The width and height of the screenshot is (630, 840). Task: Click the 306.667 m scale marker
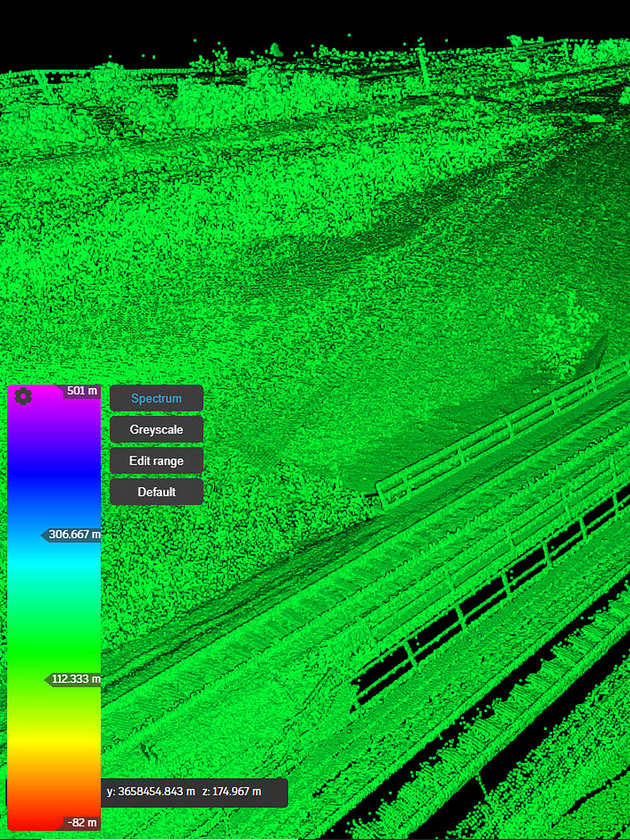(x=71, y=534)
